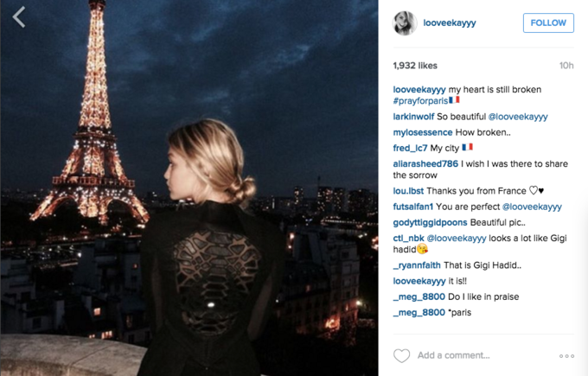Open the three-dot more options menu

566,356
